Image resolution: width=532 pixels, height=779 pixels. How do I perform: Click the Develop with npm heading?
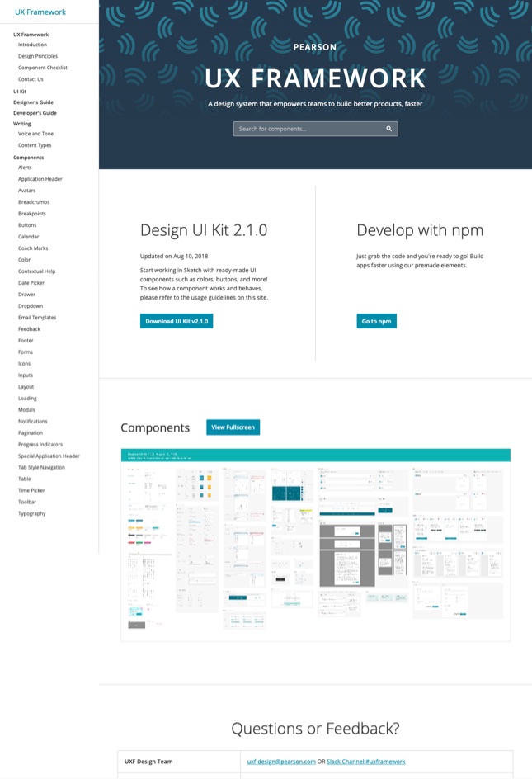(420, 230)
